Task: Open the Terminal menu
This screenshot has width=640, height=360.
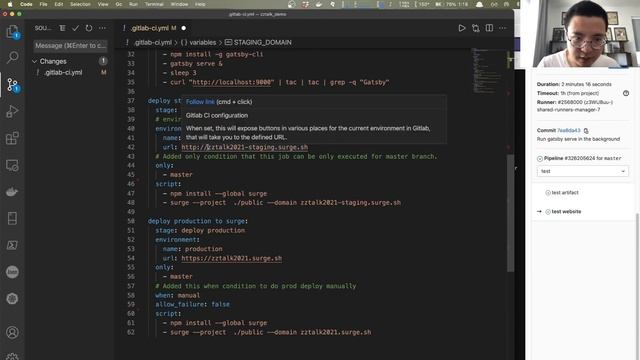Action: pos(154,4)
